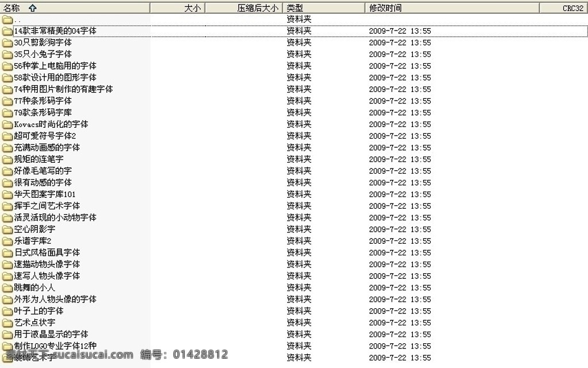Select the 艺术点状字 folder name
This screenshot has width=588, height=368.
[x=34, y=323]
